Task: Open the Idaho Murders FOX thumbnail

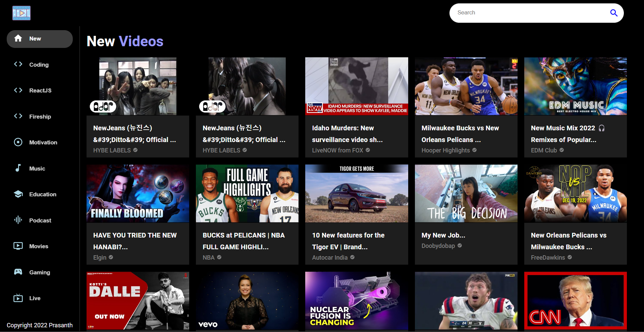Action: coord(357,86)
